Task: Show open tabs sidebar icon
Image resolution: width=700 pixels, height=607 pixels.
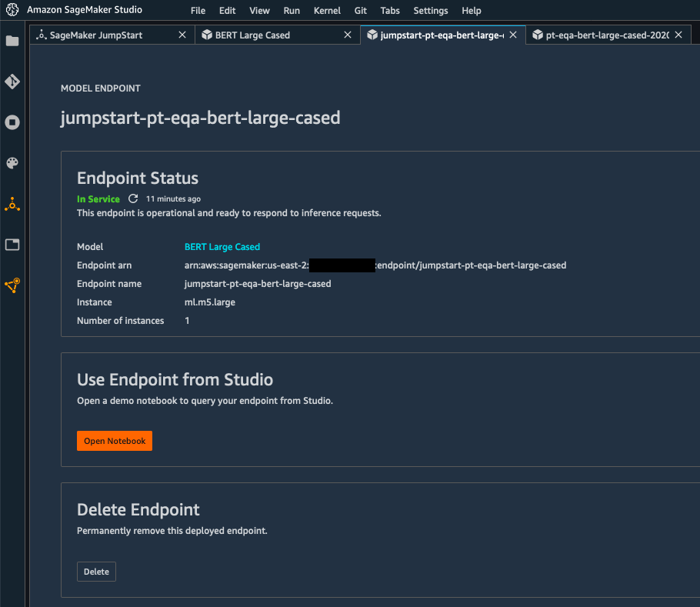Action: pos(12,245)
